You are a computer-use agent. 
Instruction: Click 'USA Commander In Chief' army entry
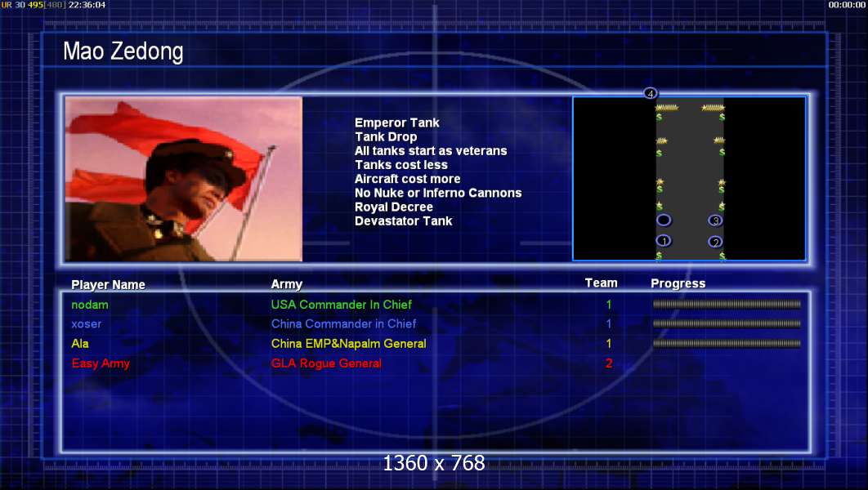pos(341,305)
